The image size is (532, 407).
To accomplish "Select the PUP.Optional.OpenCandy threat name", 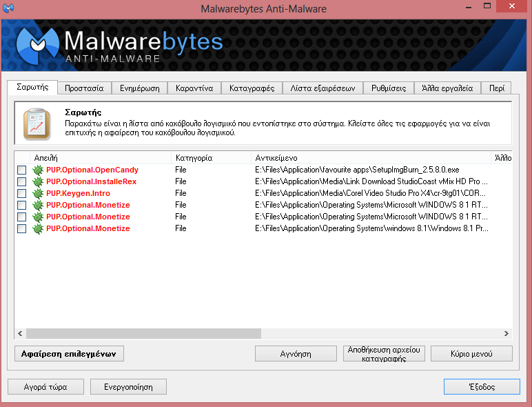I will point(92,170).
